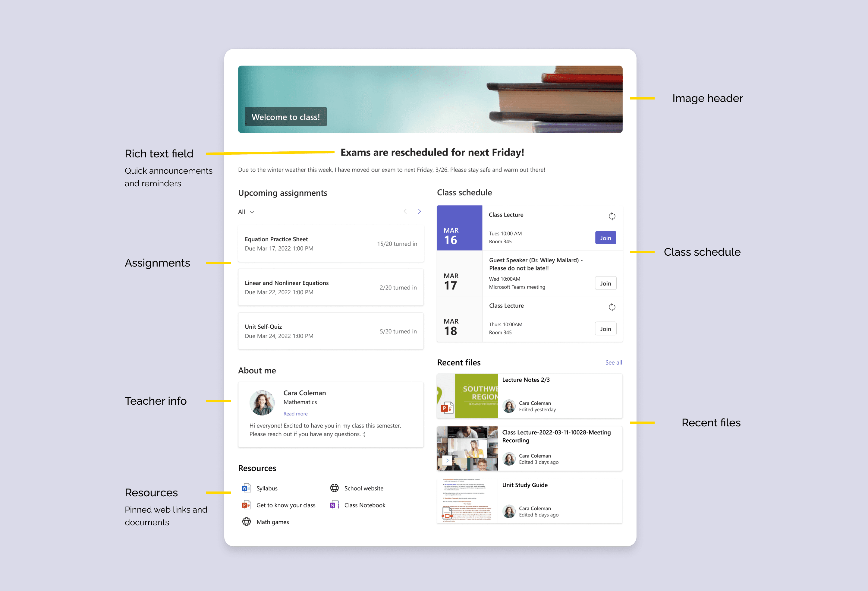Open the Unit Study Guide thumbnail
868x591 pixels.
pyautogui.click(x=468, y=501)
